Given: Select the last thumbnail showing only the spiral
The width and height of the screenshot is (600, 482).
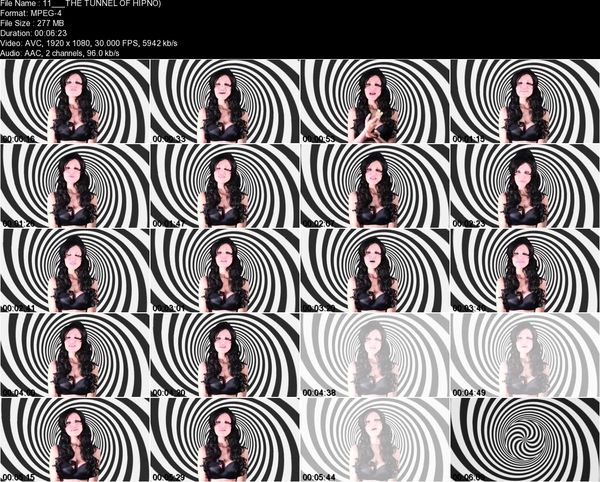Looking at the screenshot, I should coord(525,440).
